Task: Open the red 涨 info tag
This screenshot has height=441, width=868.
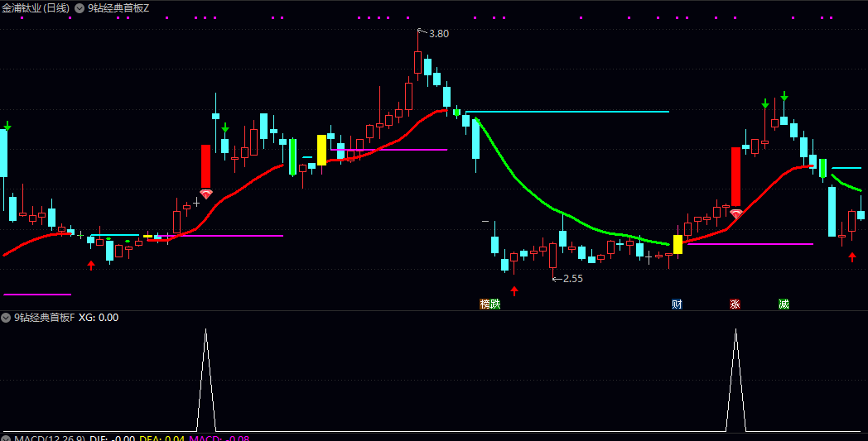Action: pos(735,304)
